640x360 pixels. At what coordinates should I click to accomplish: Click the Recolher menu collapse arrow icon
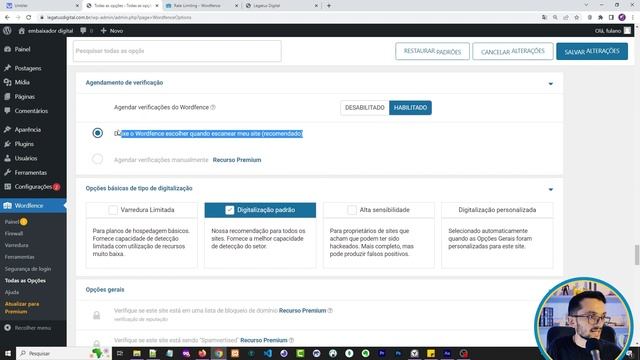point(7,327)
